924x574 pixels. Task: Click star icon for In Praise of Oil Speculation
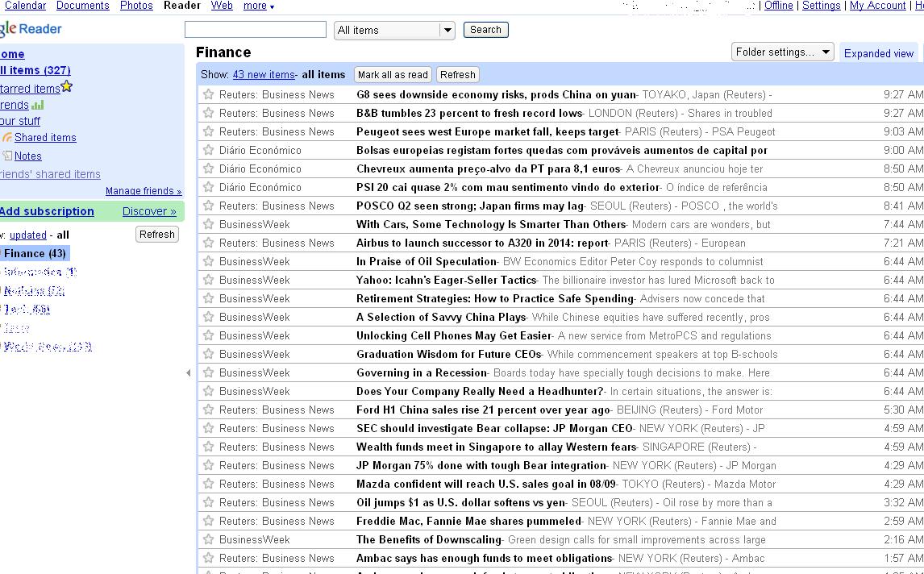[x=208, y=261]
